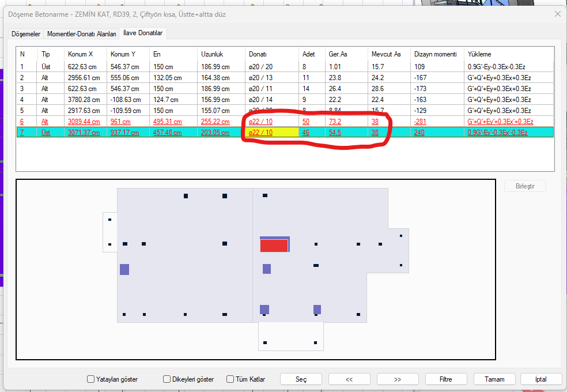Open the Momentler-Donatı Alanları tab

click(x=81, y=34)
